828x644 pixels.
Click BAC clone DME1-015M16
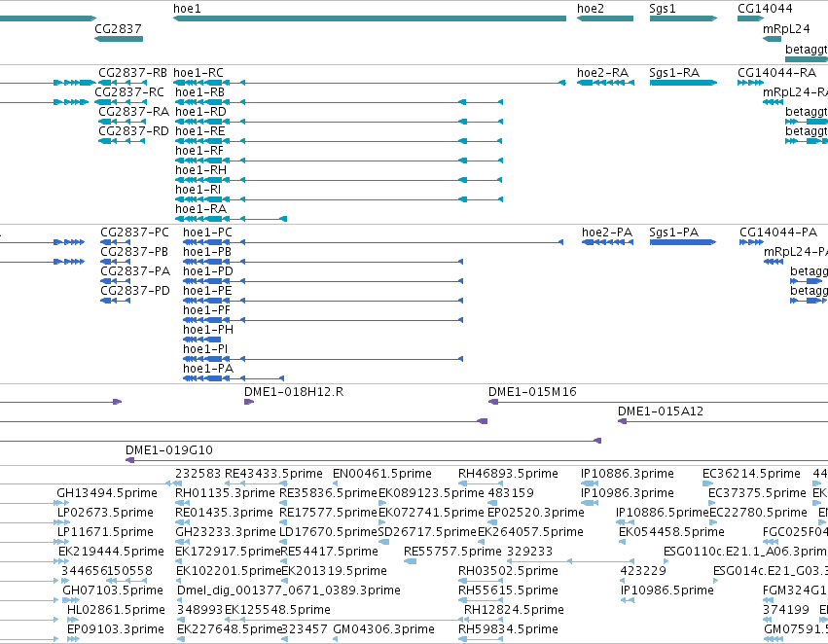pos(532,392)
